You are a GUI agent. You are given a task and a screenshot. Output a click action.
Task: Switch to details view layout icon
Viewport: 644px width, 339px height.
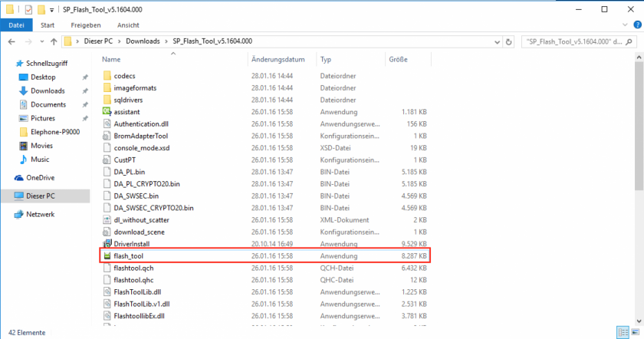pyautogui.click(x=623, y=332)
